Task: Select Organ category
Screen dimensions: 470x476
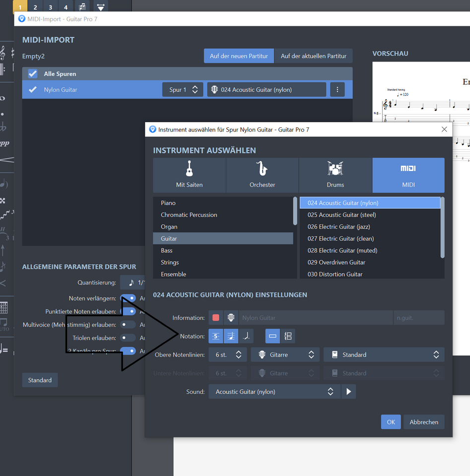Action: [223, 227]
